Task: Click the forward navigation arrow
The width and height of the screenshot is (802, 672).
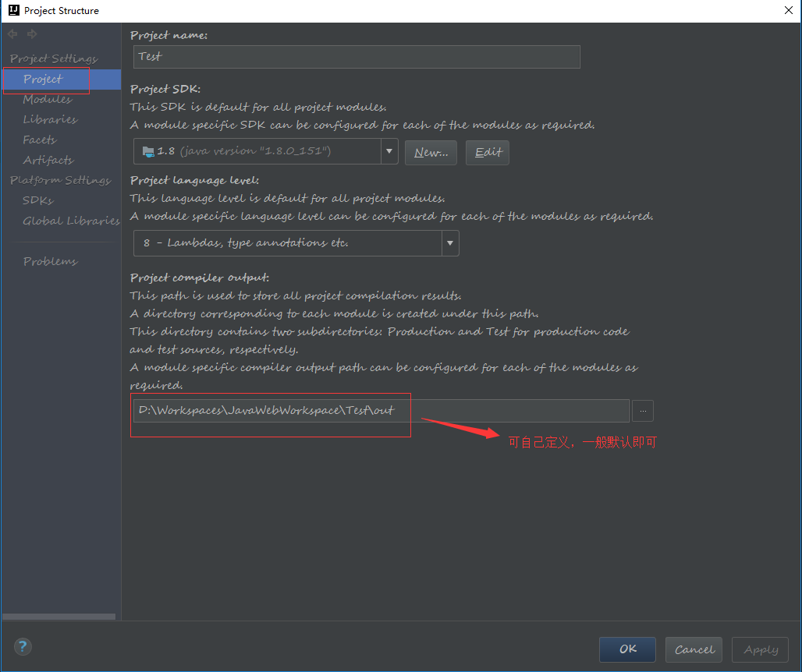Action: click(x=32, y=34)
